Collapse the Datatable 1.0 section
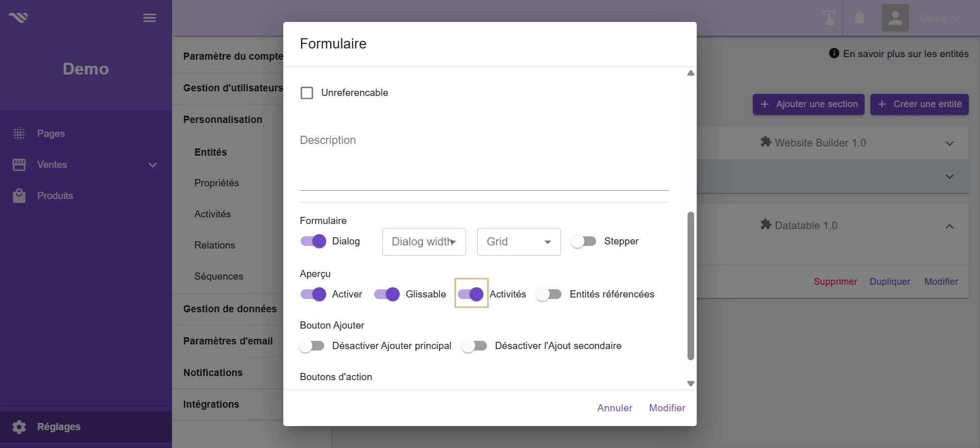Image resolution: width=980 pixels, height=448 pixels. coord(949,226)
